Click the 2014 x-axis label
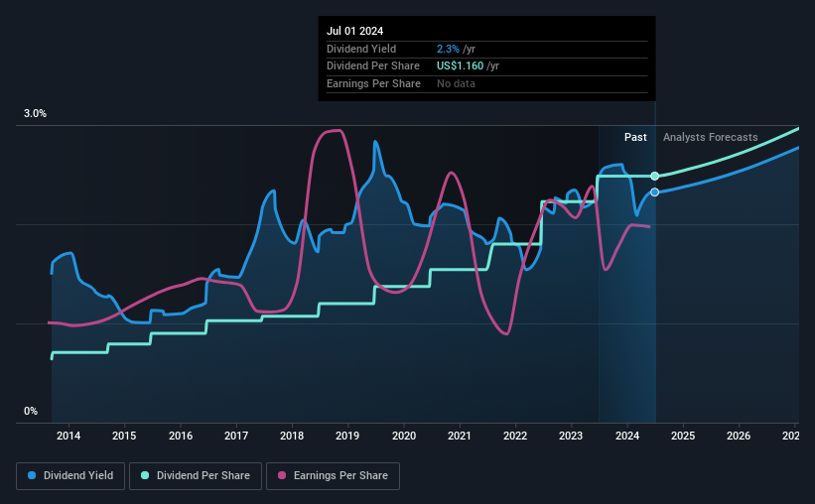The height and width of the screenshot is (504, 815). click(68, 436)
